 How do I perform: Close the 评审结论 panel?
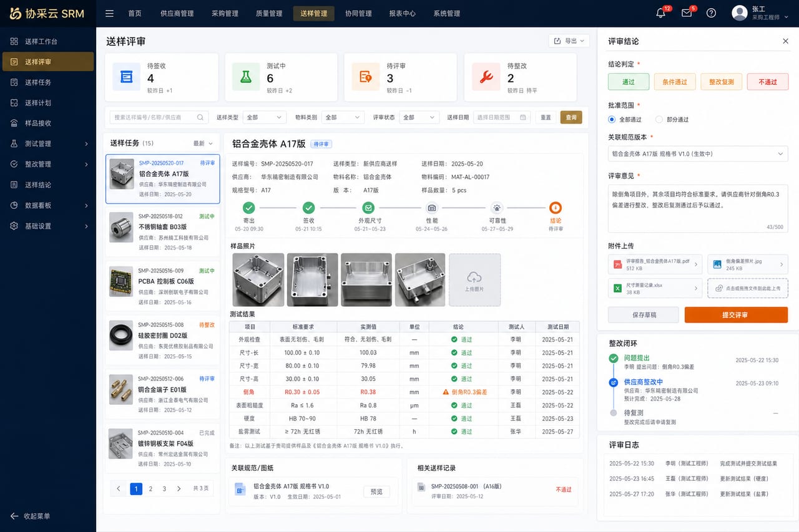pos(785,41)
